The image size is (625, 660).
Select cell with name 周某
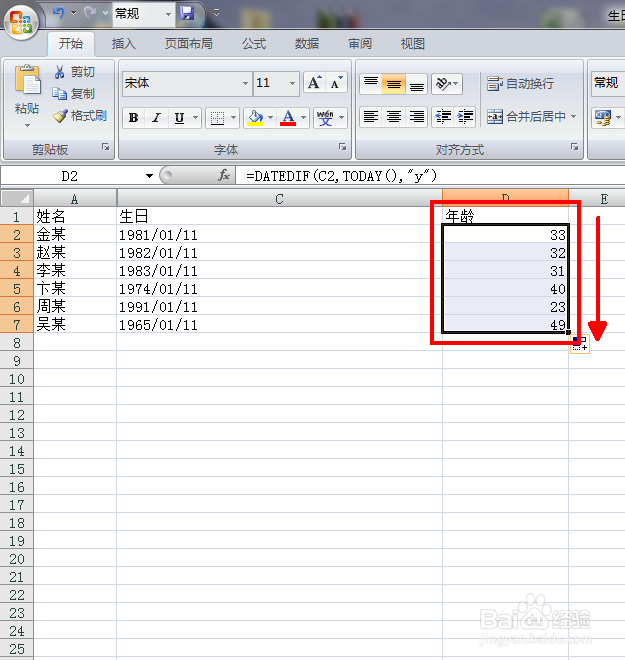click(x=75, y=306)
